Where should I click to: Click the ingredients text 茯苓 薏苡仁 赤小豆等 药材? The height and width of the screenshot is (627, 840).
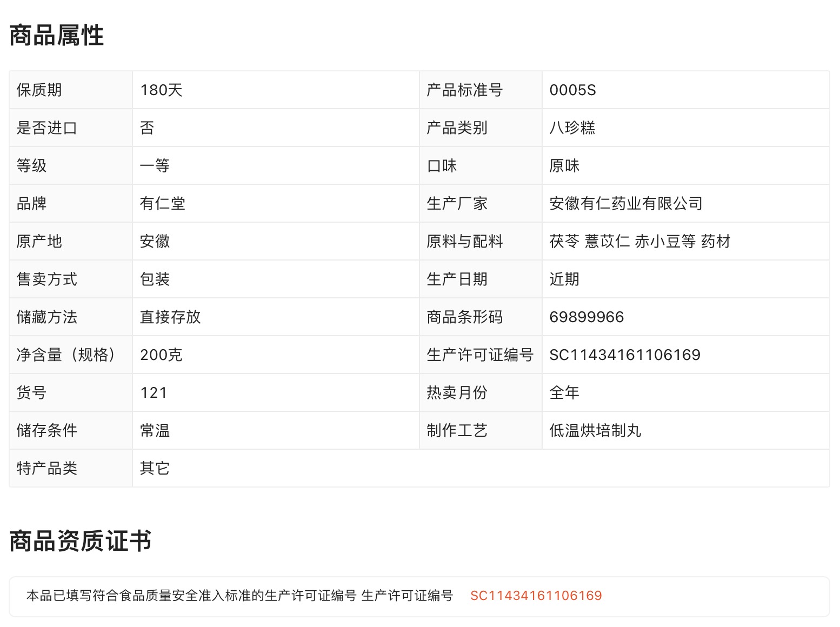[x=639, y=241]
